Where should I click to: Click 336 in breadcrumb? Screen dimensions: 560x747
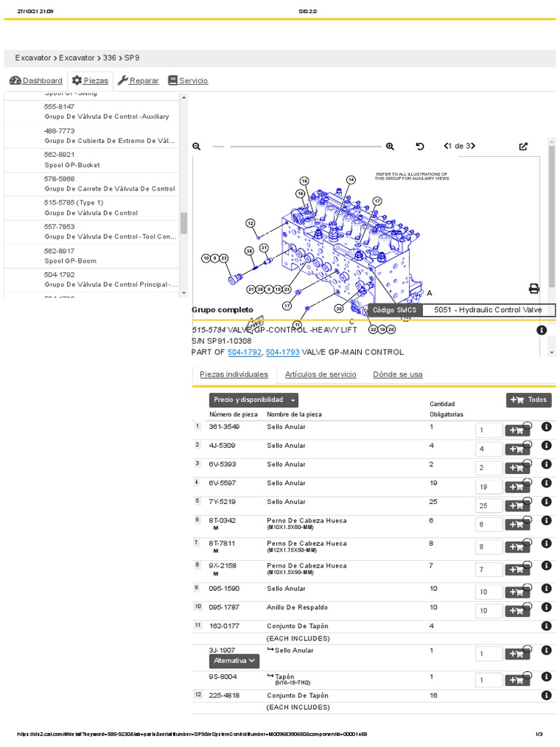[109, 58]
